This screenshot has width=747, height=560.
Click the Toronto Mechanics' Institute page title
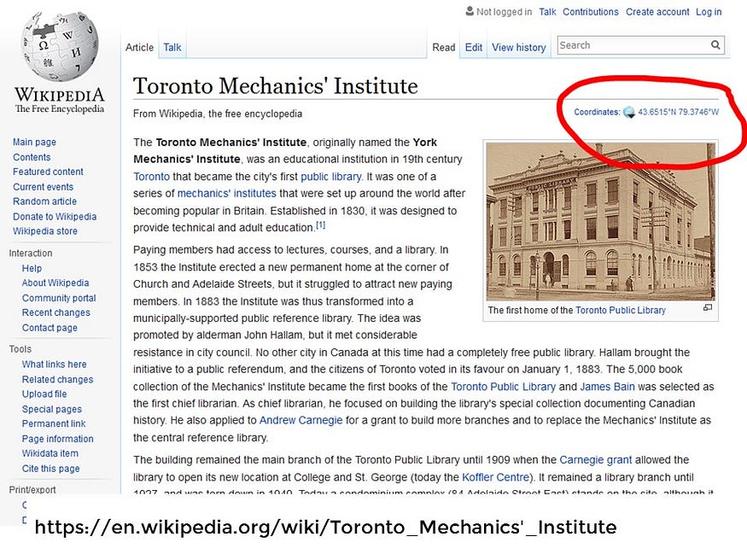pos(276,86)
